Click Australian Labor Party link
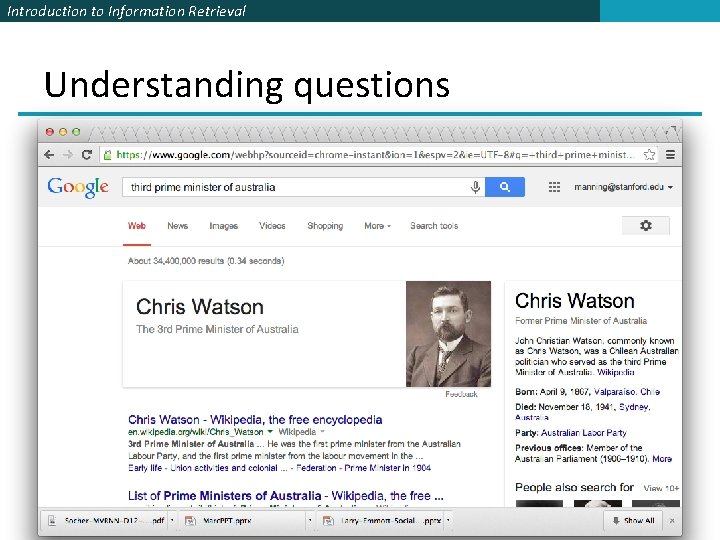Viewport: 720px width, 540px height. click(x=584, y=433)
